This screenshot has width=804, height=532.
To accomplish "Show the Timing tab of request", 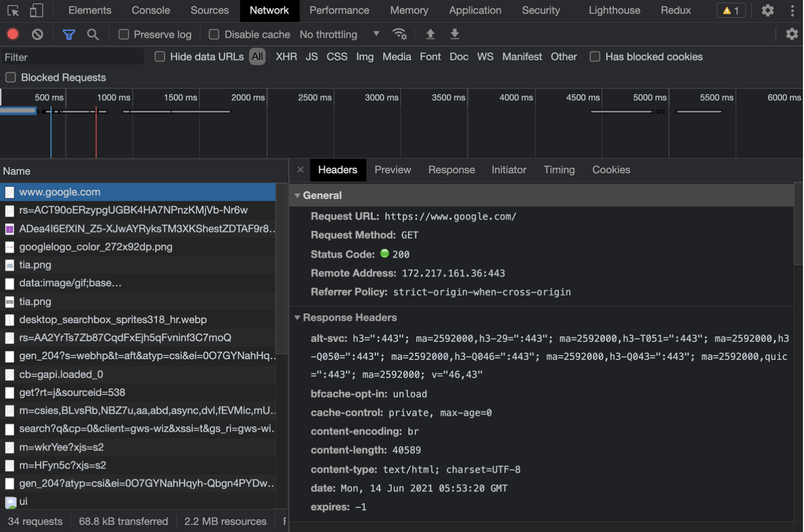I will tap(559, 170).
